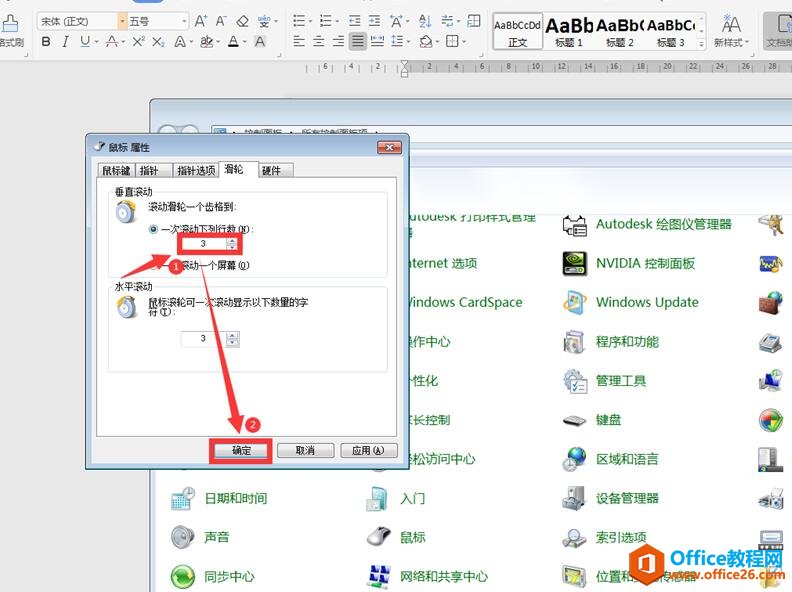The height and width of the screenshot is (592, 792).
Task: Click the horizontal scroll spinner arrows
Action: coord(232,339)
